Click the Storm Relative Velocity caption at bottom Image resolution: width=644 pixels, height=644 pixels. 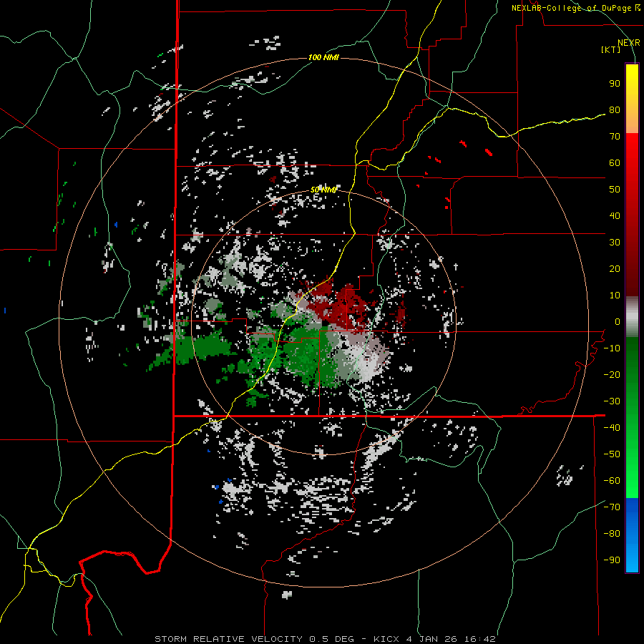click(325, 639)
